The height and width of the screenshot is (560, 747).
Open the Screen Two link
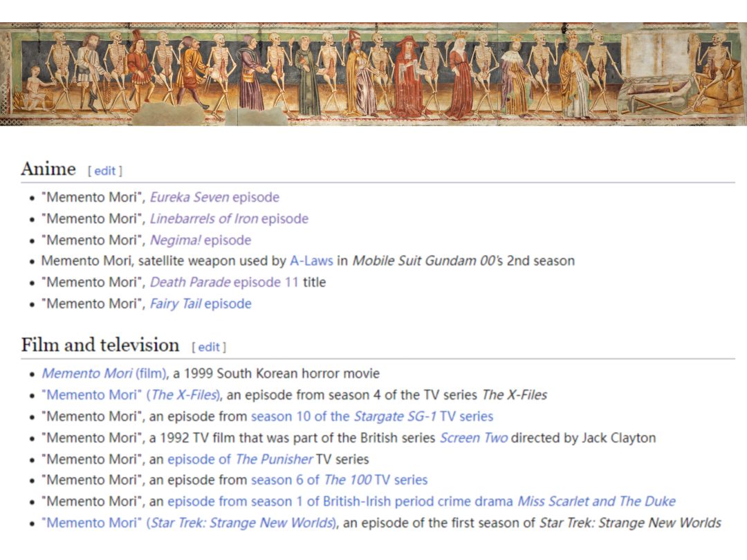coord(474,438)
